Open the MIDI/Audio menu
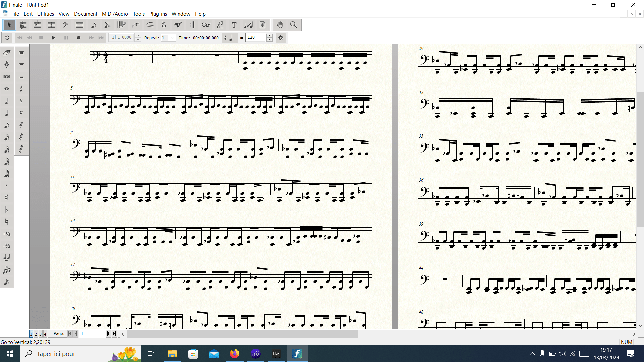This screenshot has width=644, height=362. tap(115, 14)
